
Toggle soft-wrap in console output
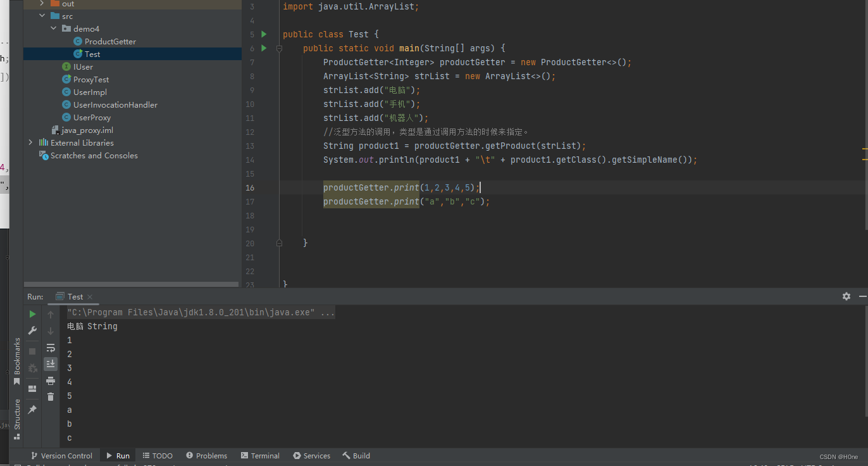51,348
